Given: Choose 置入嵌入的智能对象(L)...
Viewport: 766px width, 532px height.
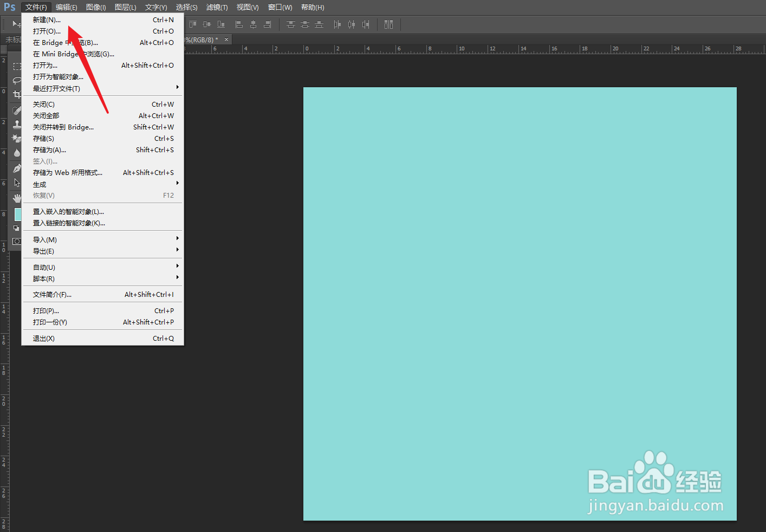Looking at the screenshot, I should click(x=103, y=211).
